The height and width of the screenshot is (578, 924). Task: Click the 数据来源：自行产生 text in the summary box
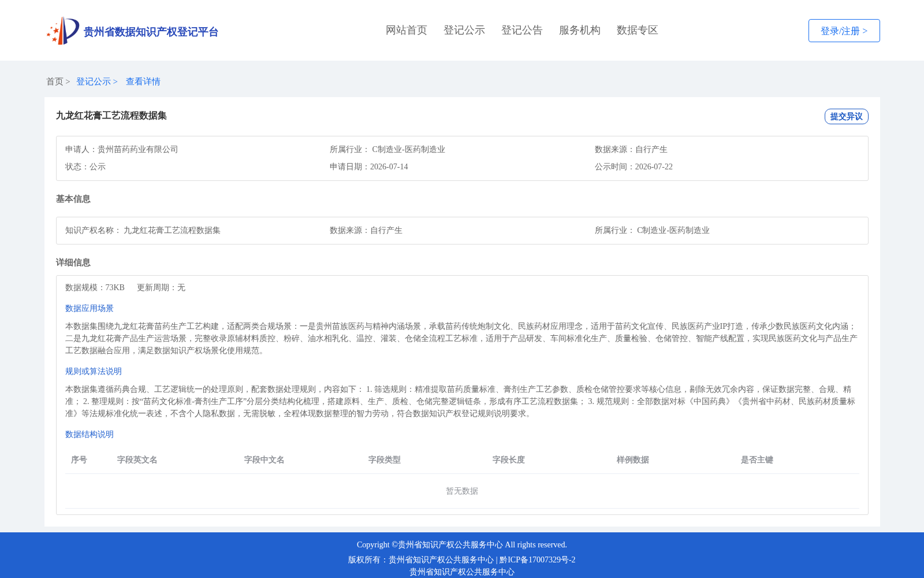click(x=631, y=149)
